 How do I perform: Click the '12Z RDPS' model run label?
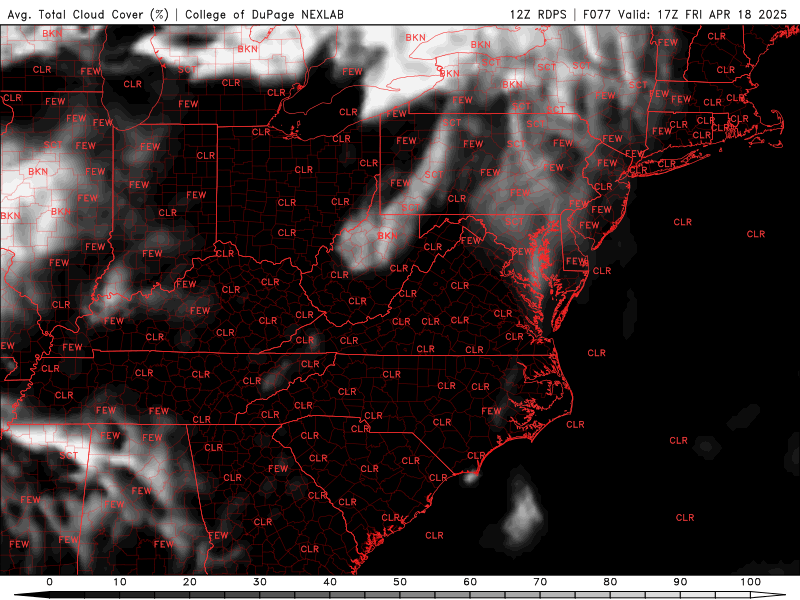538,14
